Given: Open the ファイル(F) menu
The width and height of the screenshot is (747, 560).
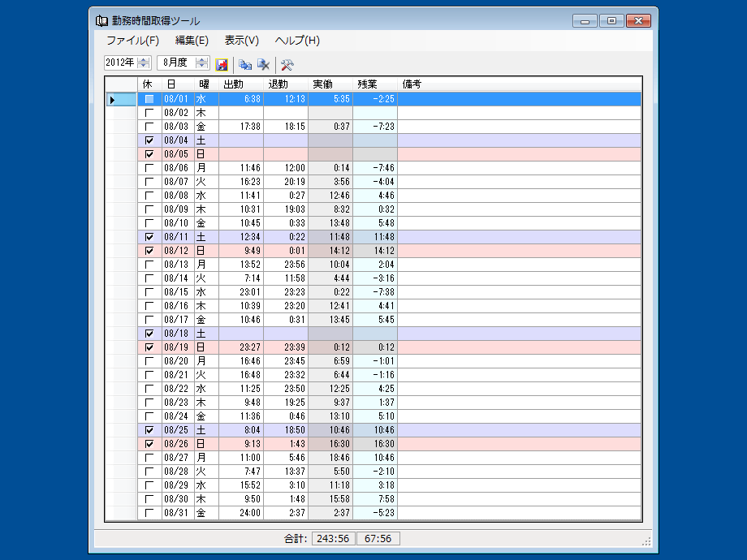Looking at the screenshot, I should (x=132, y=41).
